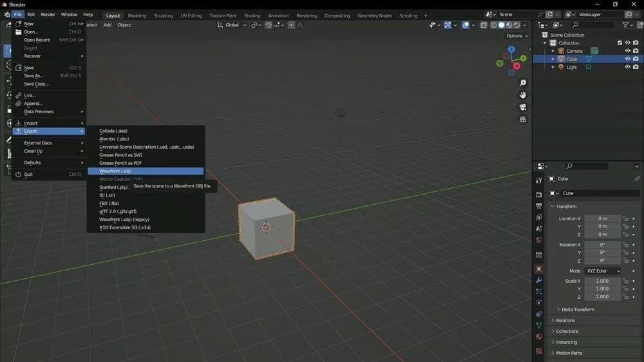Toggle lock for Location X
This screenshot has height=362, width=644.
click(x=625, y=218)
